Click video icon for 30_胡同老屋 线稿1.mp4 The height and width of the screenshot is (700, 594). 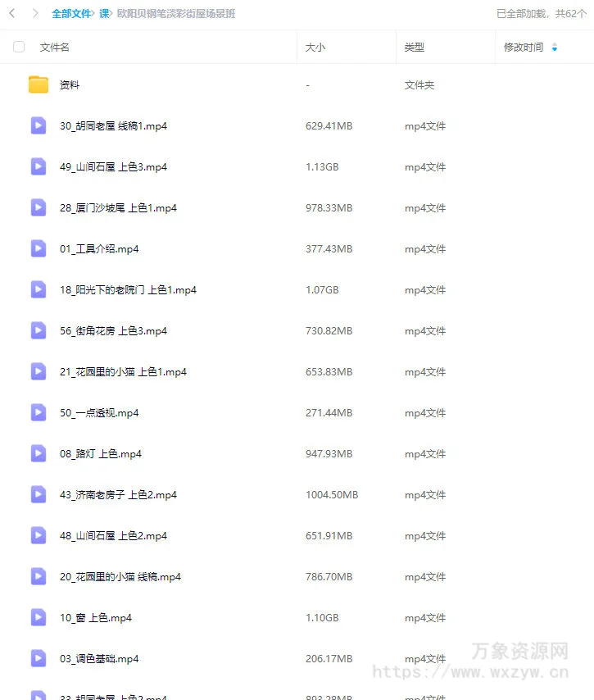pos(39,125)
